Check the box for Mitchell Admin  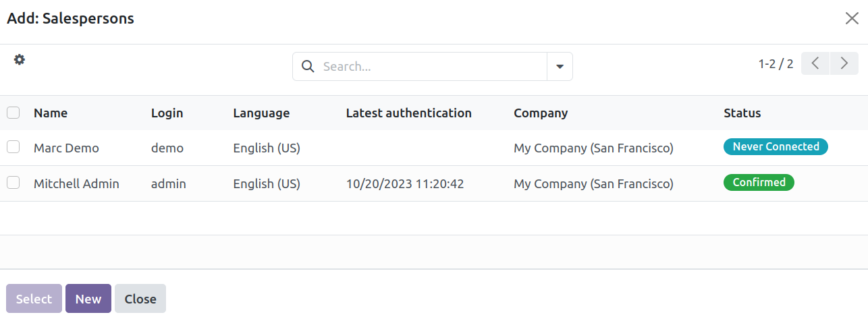click(x=13, y=183)
